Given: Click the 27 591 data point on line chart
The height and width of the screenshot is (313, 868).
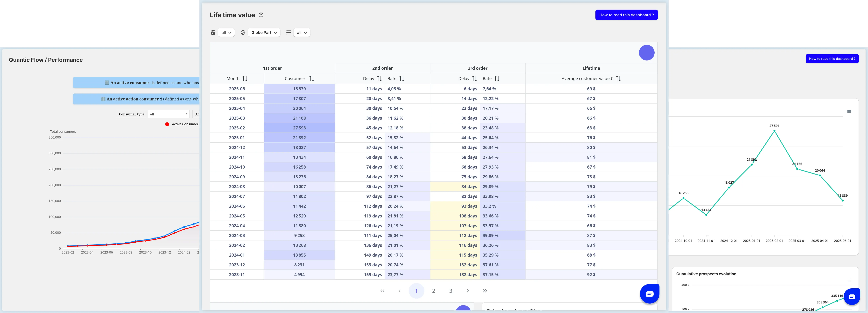Looking at the screenshot, I should tap(774, 131).
